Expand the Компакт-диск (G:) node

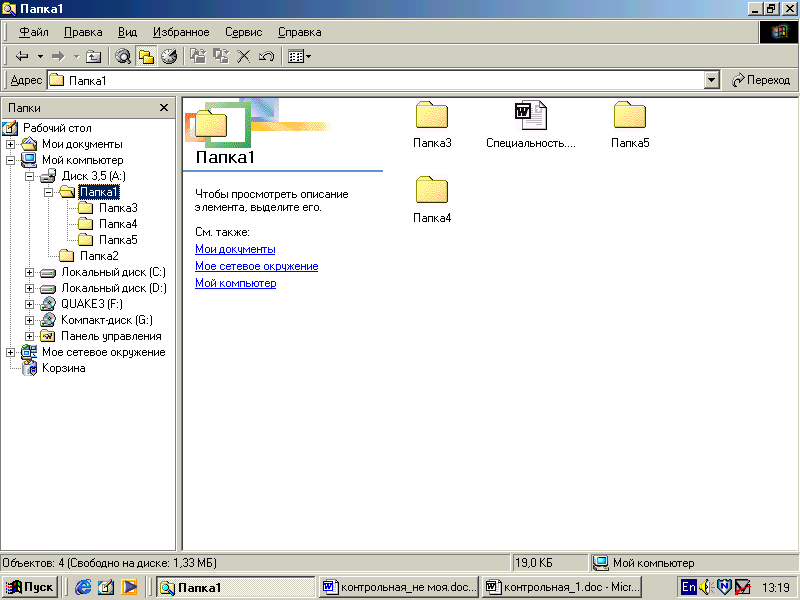pos(30,320)
